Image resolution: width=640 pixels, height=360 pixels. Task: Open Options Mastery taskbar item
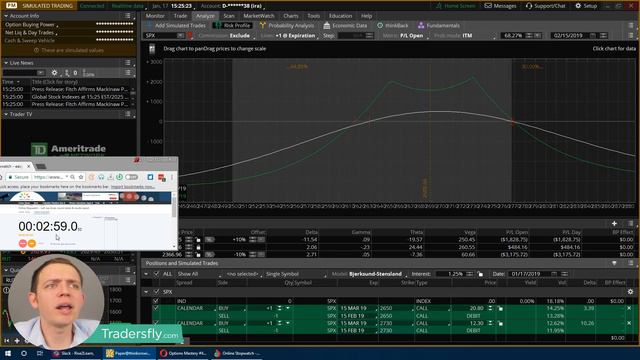[183, 353]
